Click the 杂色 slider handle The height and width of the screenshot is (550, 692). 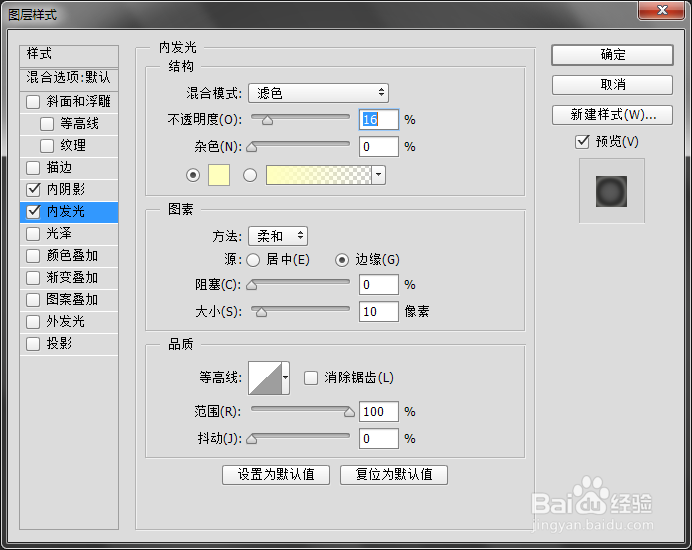point(252,147)
